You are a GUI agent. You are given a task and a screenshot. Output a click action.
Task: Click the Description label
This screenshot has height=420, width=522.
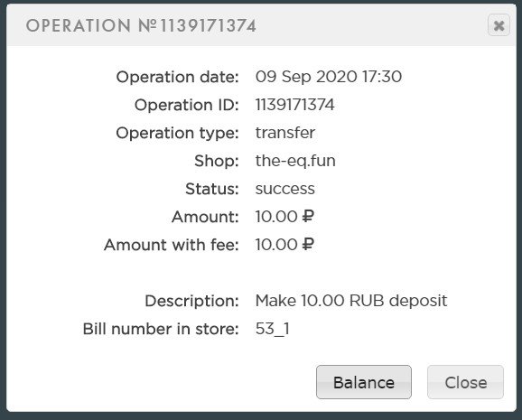[191, 301]
